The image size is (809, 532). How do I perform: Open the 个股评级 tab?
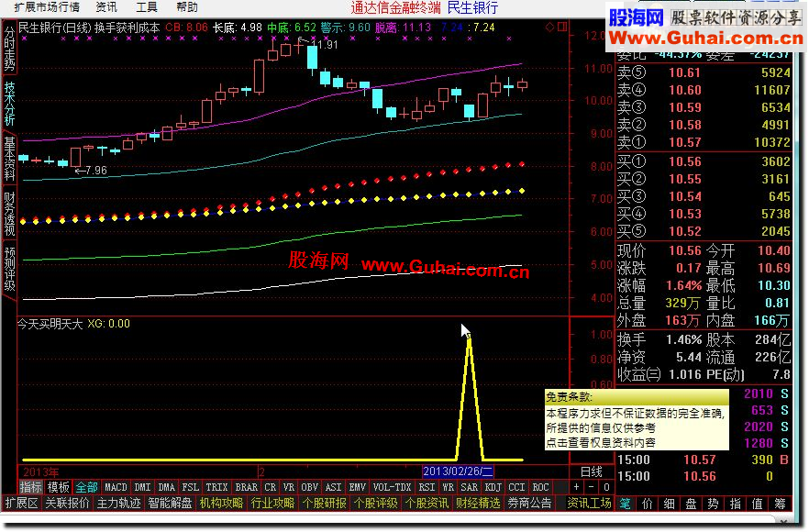[375, 503]
